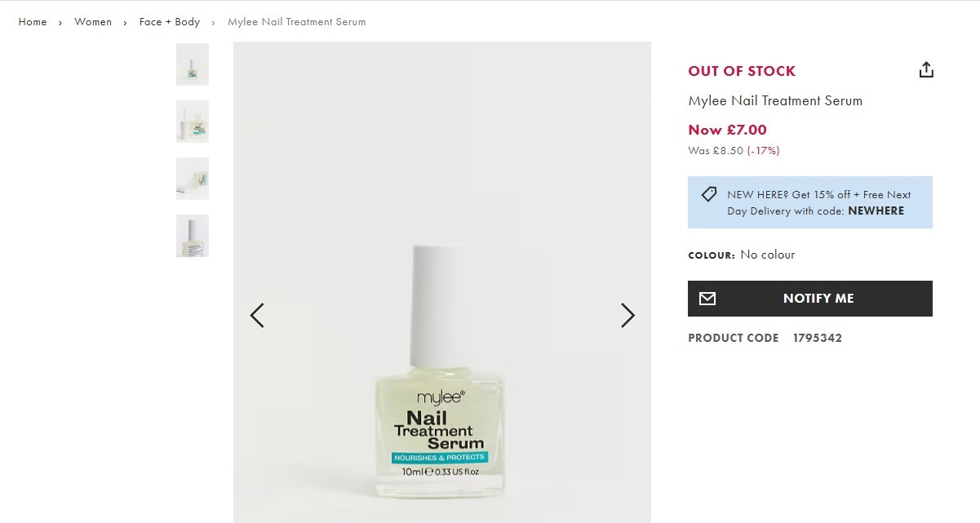Image resolution: width=980 pixels, height=523 pixels.
Task: Select the second thumbnail with brush removed
Action: [x=193, y=122]
